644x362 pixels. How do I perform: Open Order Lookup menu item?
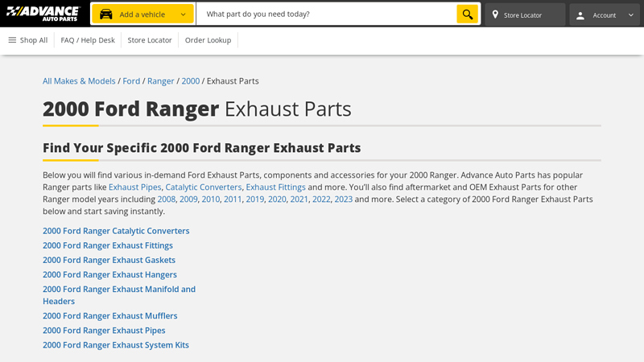(x=208, y=40)
